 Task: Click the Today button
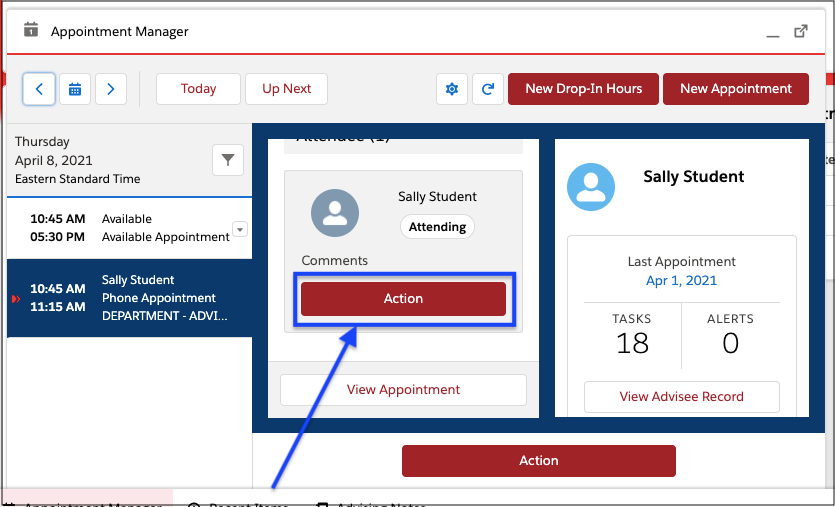[198, 89]
